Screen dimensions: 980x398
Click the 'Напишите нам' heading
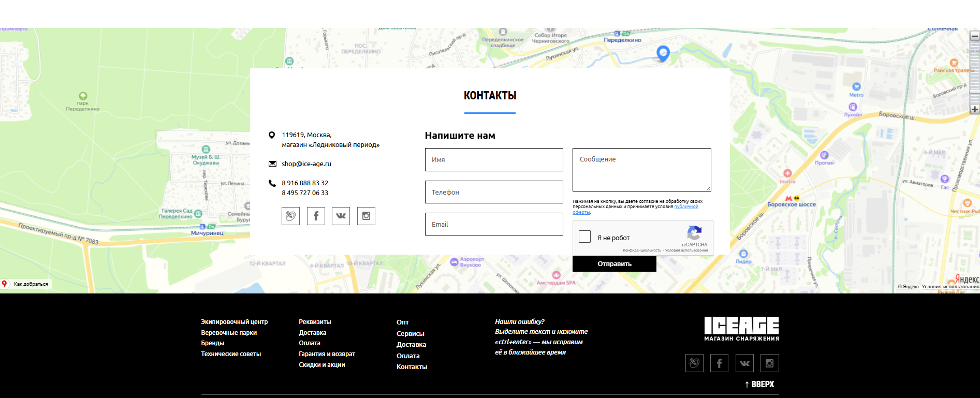pos(460,136)
